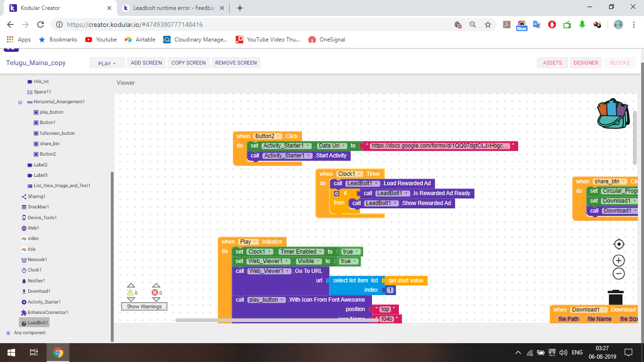
Task: Click the red error count icon
Action: (x=155, y=293)
